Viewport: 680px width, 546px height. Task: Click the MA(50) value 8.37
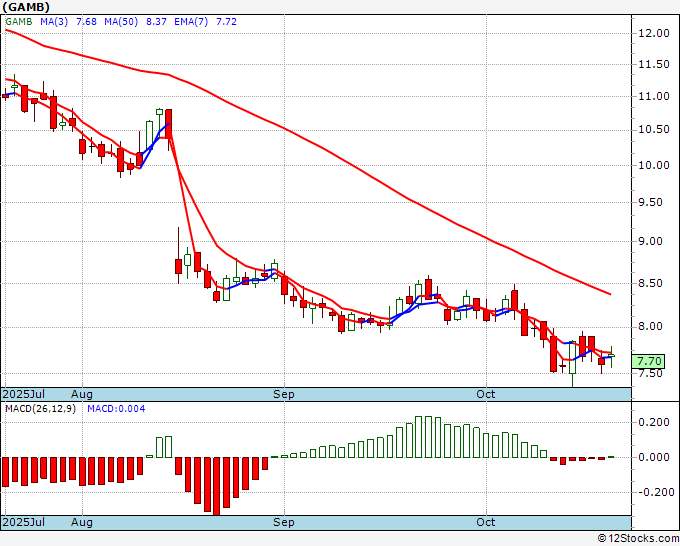pyautogui.click(x=156, y=21)
